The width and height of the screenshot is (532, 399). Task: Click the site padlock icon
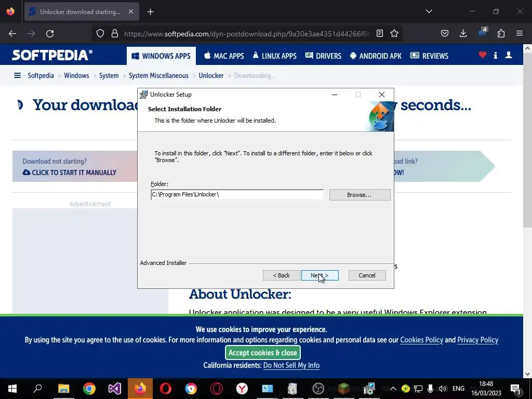pos(115,34)
